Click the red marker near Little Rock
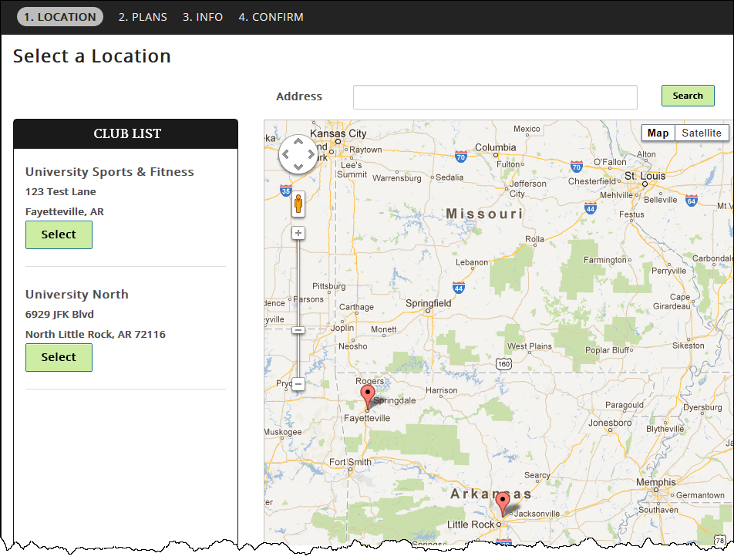Viewport: 734px width, 560px height. [x=503, y=503]
